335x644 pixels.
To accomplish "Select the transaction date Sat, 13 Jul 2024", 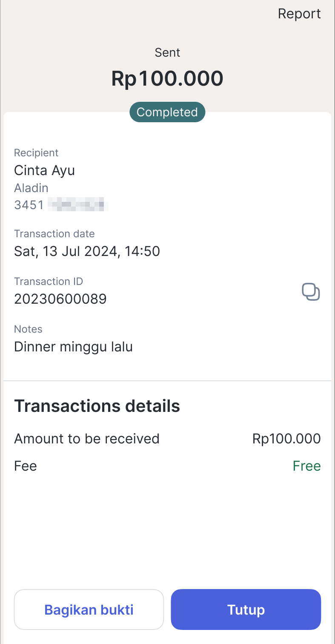I will pos(87,251).
